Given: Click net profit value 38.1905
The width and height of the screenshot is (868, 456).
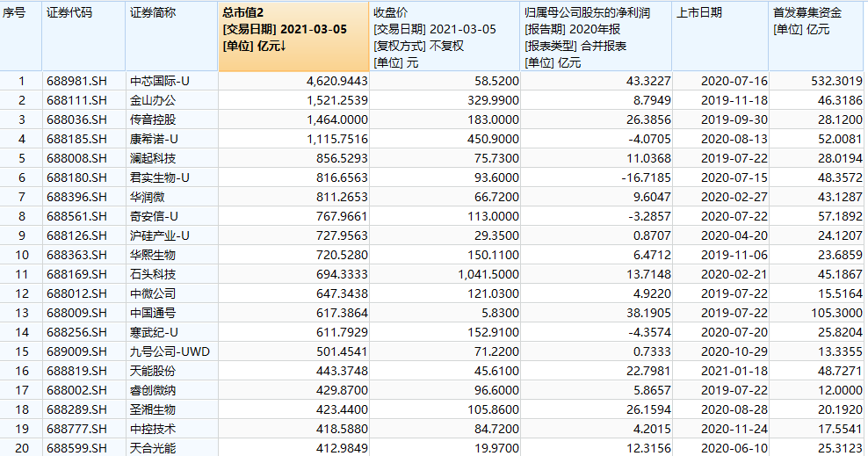Looking at the screenshot, I should click(x=648, y=313).
